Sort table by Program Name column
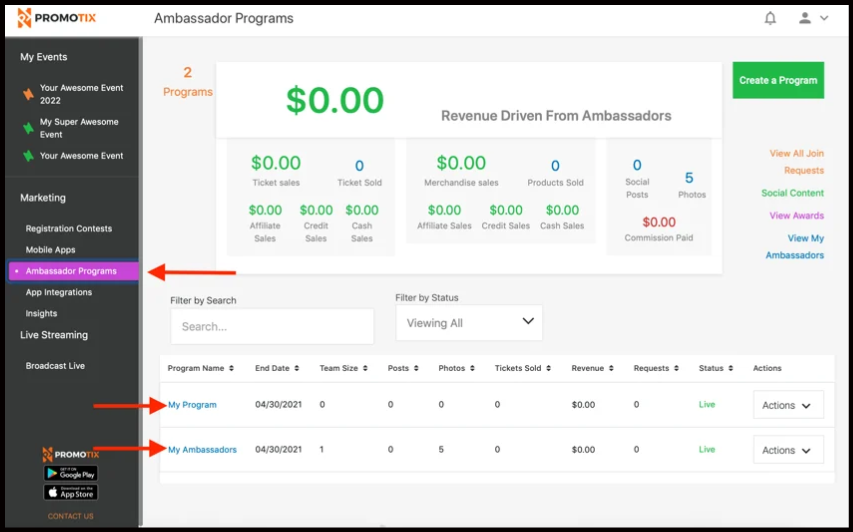This screenshot has width=853, height=532. pos(201,368)
